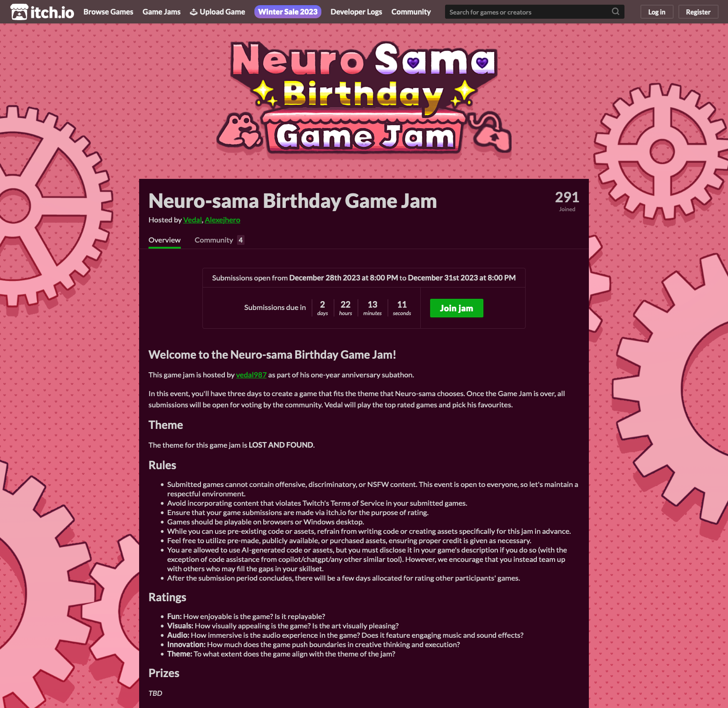728x708 pixels.
Task: Click the 13 minutes countdown value
Action: [x=372, y=308]
